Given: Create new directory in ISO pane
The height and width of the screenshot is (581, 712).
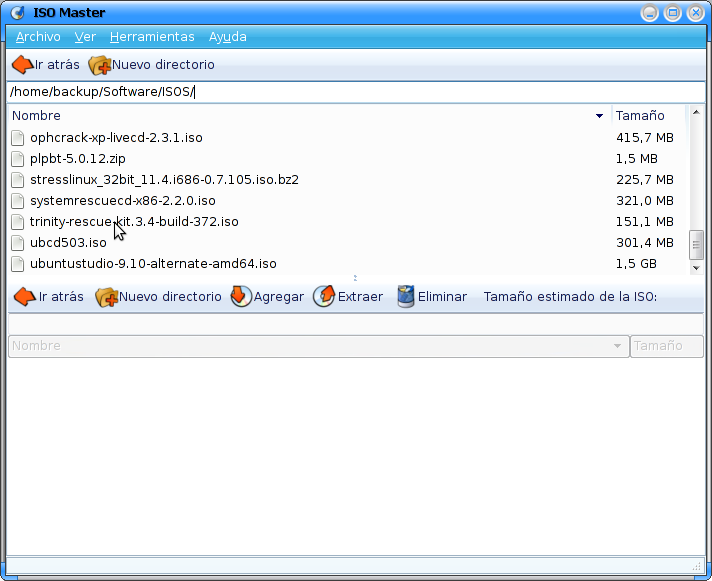Looking at the screenshot, I should [x=158, y=297].
